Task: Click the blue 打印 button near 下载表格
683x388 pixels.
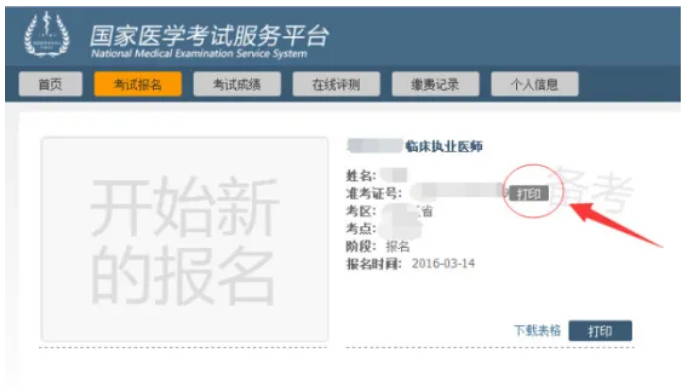Action: [x=600, y=331]
